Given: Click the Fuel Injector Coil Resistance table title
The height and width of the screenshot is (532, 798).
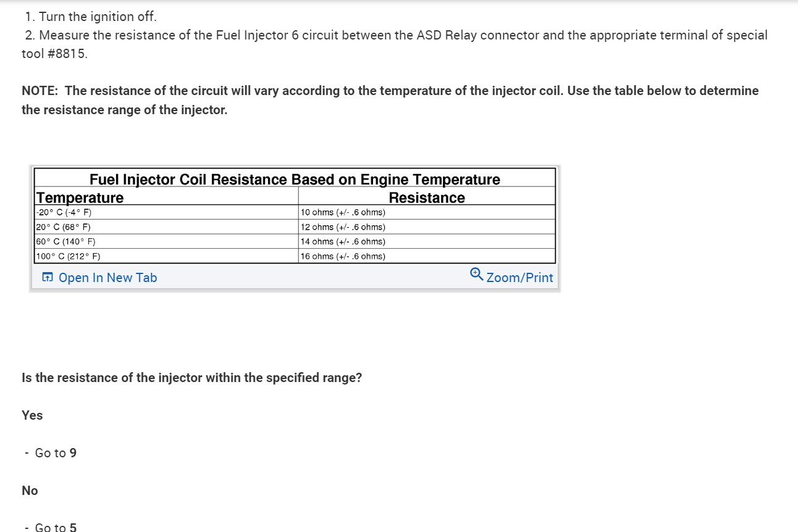Looking at the screenshot, I should pos(295,179).
